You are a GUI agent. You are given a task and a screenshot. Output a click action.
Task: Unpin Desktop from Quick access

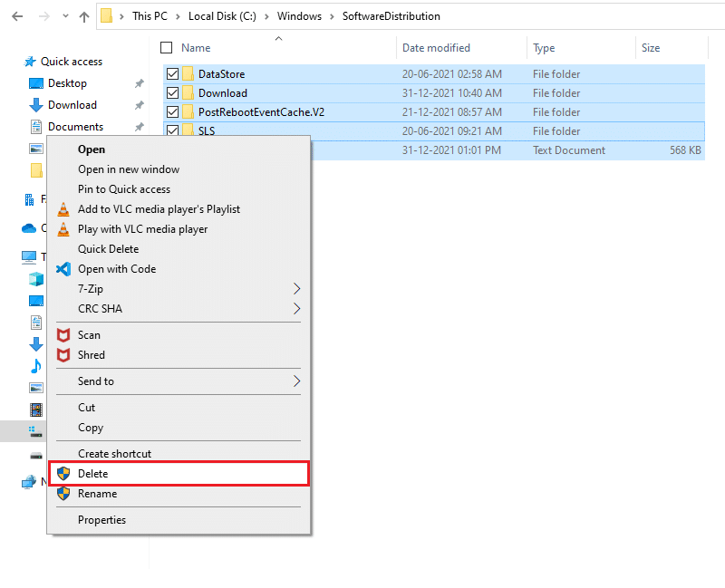click(141, 82)
